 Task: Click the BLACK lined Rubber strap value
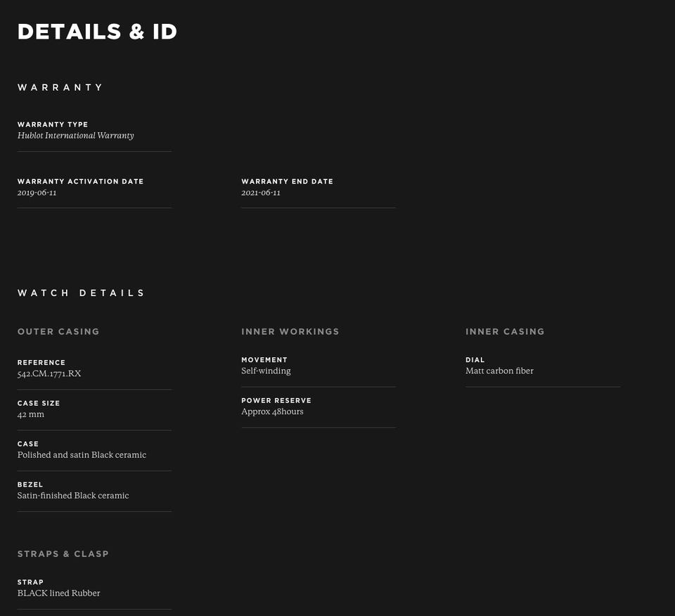[58, 593]
